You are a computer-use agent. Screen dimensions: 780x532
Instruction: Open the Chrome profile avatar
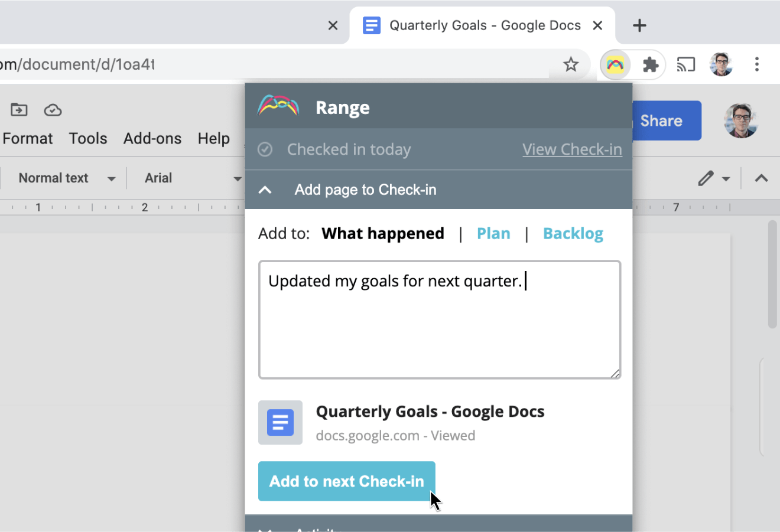[x=721, y=64]
